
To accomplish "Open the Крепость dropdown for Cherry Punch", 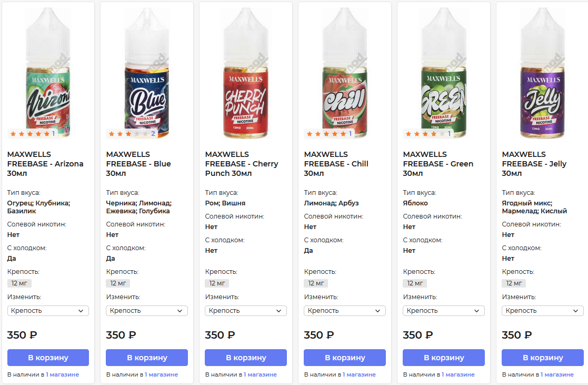I will tap(246, 311).
